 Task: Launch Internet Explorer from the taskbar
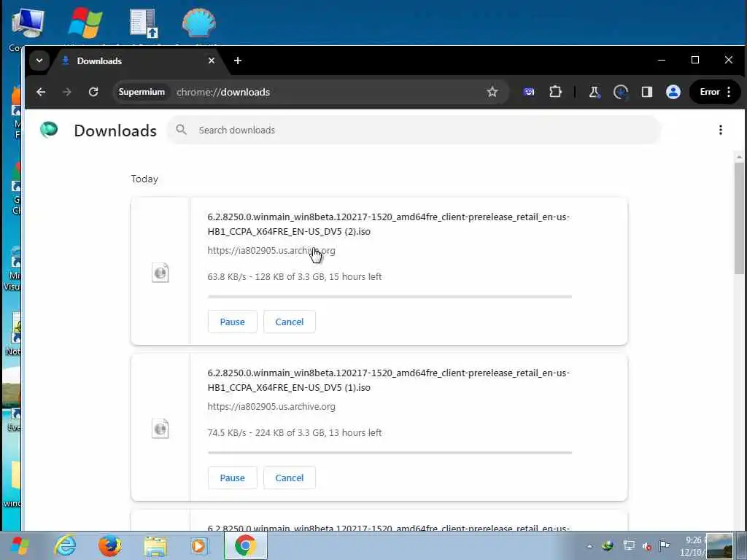click(x=65, y=545)
